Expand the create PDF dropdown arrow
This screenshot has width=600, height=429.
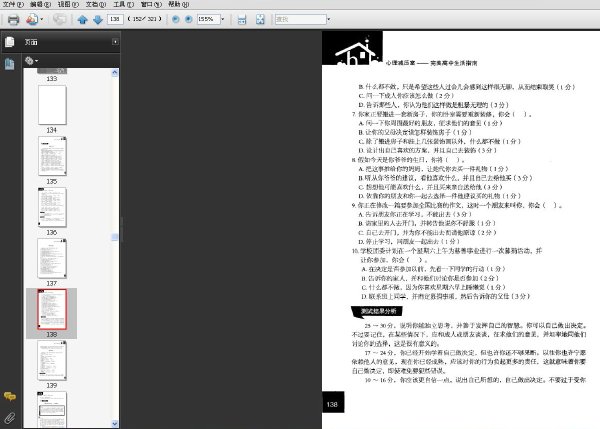[x=42, y=19]
